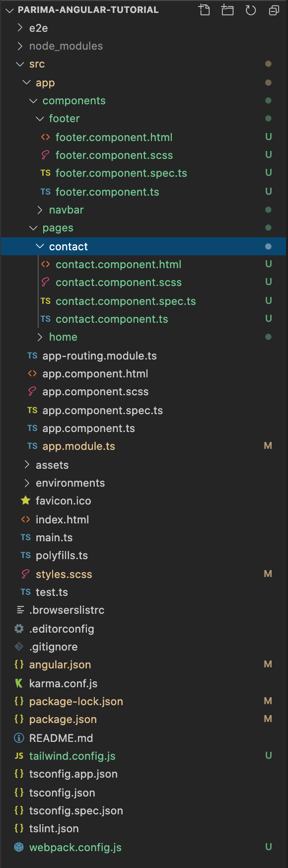Click the Sass icon of contact.component.scss
Viewport: 288px width, 868px height.
(x=45, y=282)
